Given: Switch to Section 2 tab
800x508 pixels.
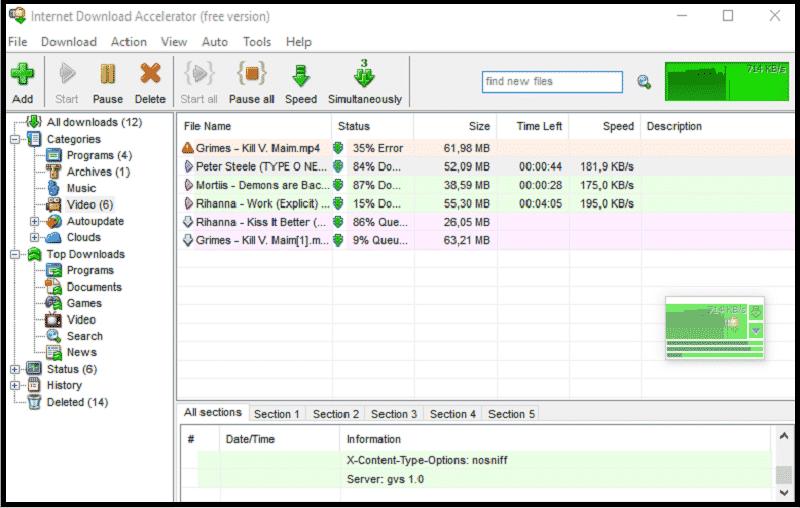Looking at the screenshot, I should [336, 414].
